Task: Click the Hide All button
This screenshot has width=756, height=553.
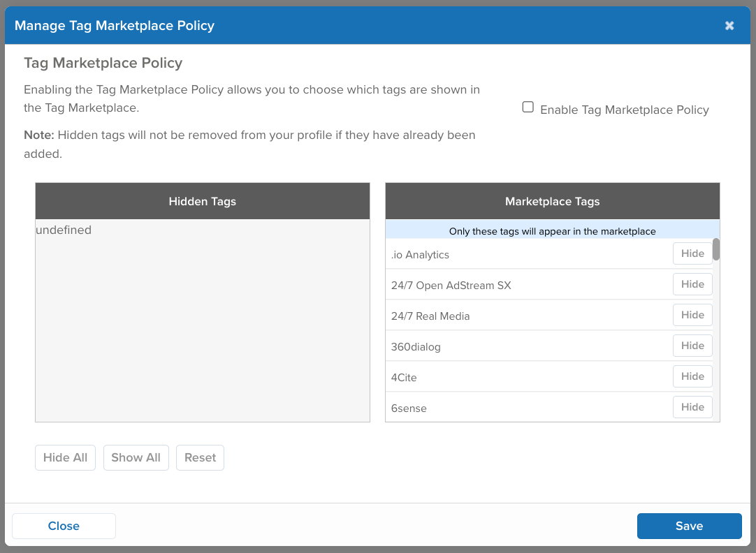Action: point(65,457)
